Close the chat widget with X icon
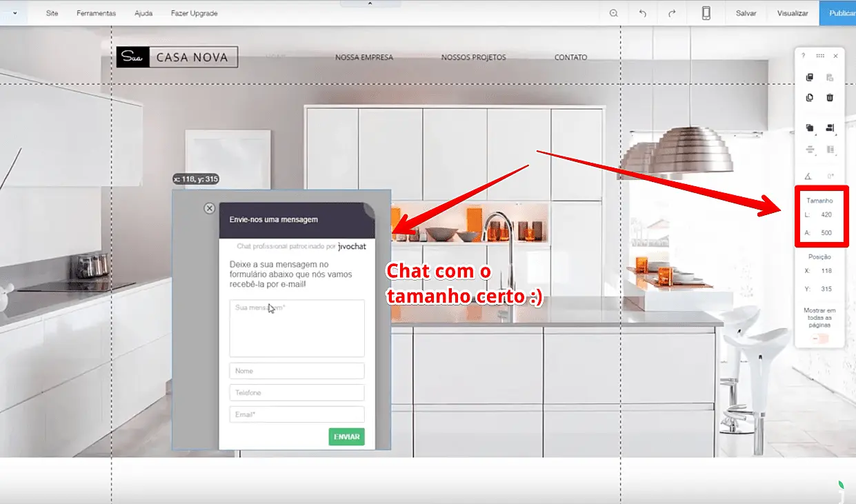Viewport: 856px width, 504px height. pos(210,208)
